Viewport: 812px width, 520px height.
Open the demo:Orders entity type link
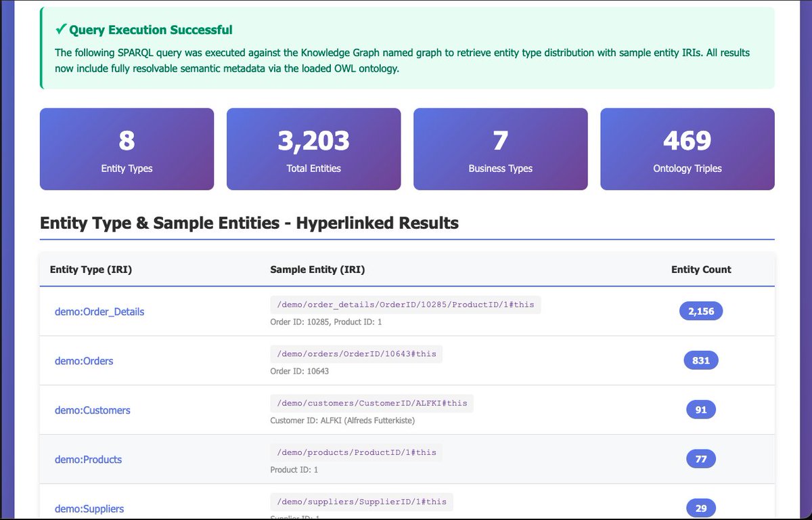83,361
